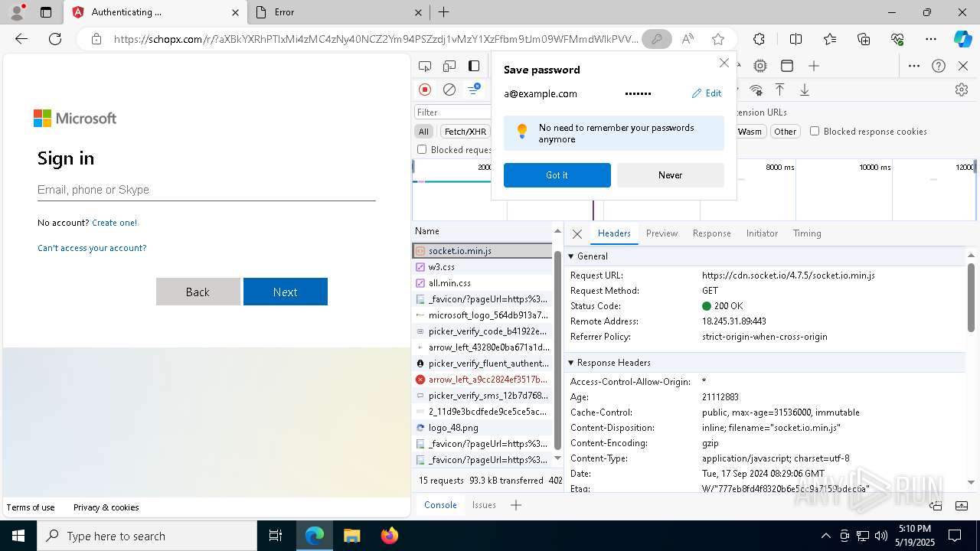Open Edge Settings and more menu
The image size is (980, 551).
tap(931, 39)
